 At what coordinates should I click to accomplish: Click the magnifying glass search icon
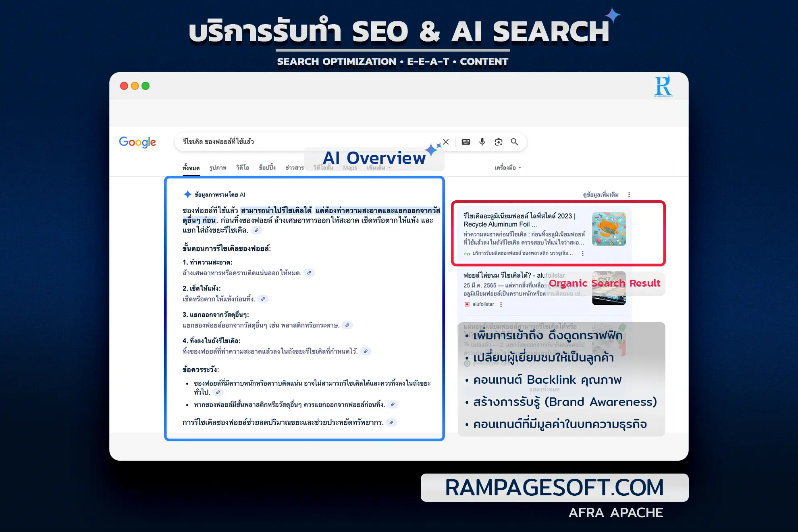[514, 142]
